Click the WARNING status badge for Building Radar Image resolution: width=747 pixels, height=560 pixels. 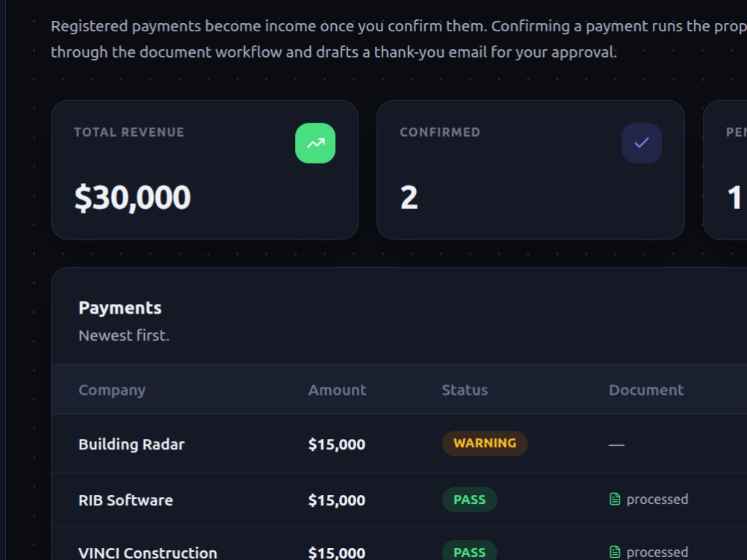tap(485, 444)
